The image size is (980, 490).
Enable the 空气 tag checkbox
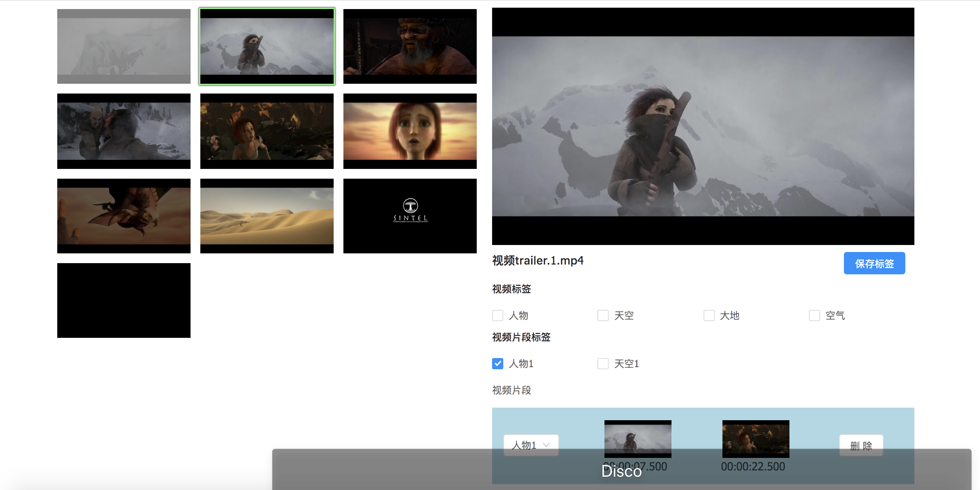814,315
